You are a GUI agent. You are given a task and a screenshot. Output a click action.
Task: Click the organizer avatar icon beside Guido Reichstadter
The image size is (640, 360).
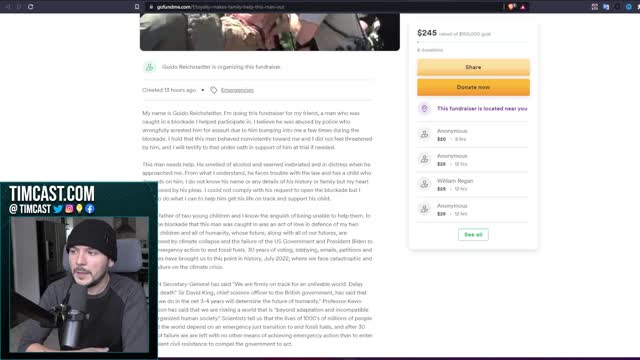[150, 67]
